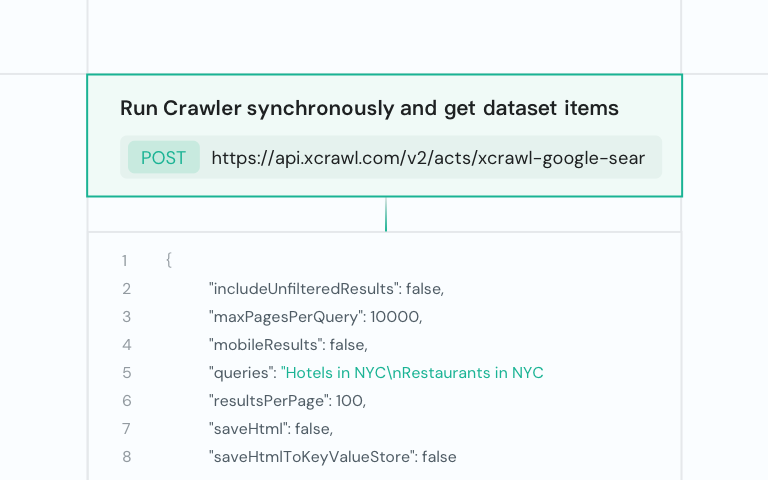Image resolution: width=768 pixels, height=480 pixels.
Task: Select the "Run Crawler synchronously" heading
Action: (369, 108)
